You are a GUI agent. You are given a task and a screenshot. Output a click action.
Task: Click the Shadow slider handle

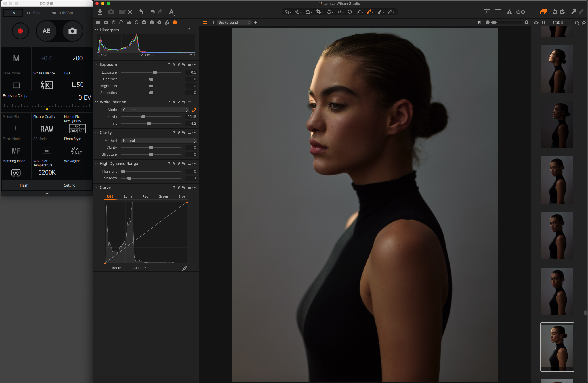click(x=129, y=178)
